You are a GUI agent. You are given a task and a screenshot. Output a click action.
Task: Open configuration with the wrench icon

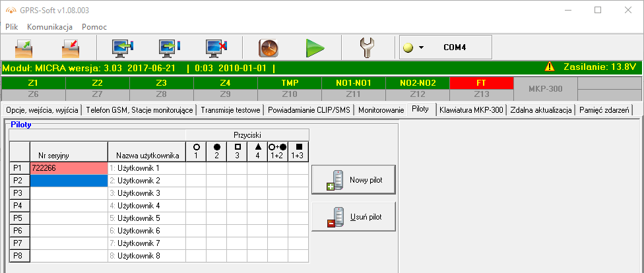click(x=367, y=48)
